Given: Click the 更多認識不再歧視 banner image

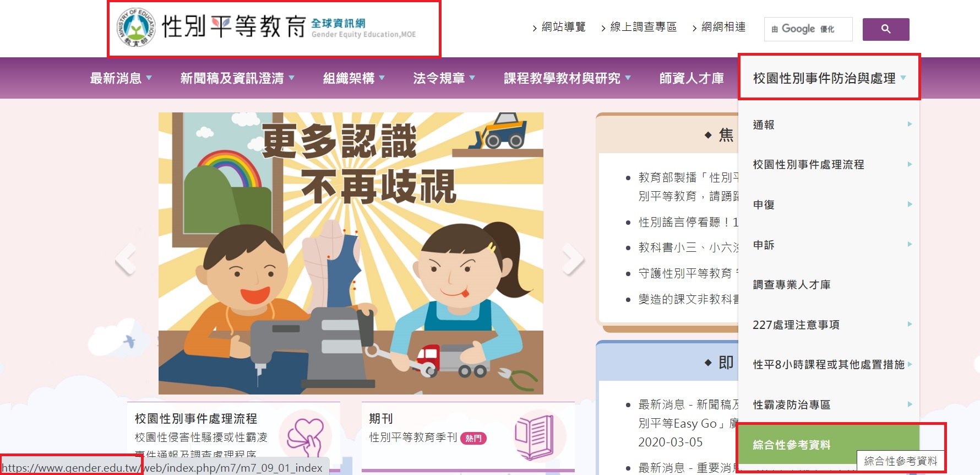Looking at the screenshot, I should point(351,253).
